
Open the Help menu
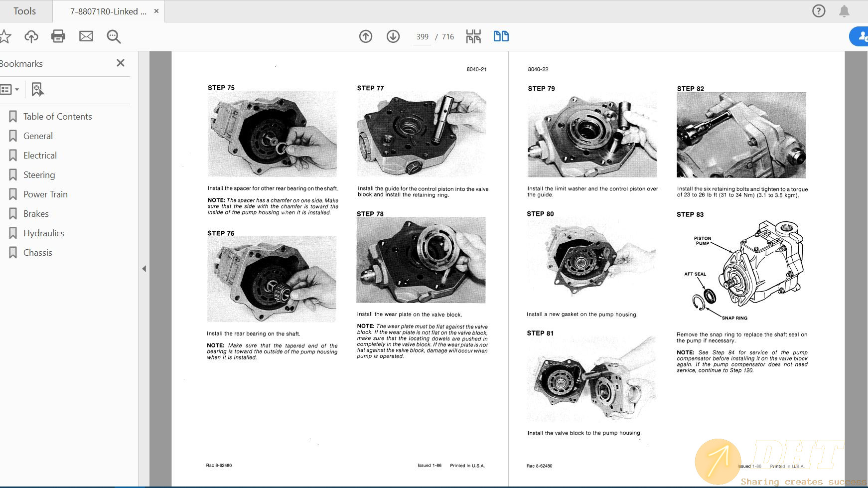click(x=818, y=10)
